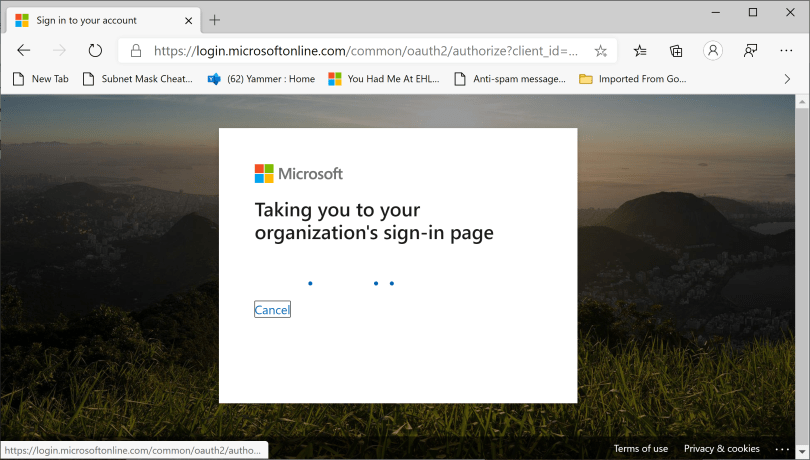Image resolution: width=810 pixels, height=460 pixels.
Task: Open the Subnet Mask Cheat bookmark
Action: pyautogui.click(x=138, y=79)
